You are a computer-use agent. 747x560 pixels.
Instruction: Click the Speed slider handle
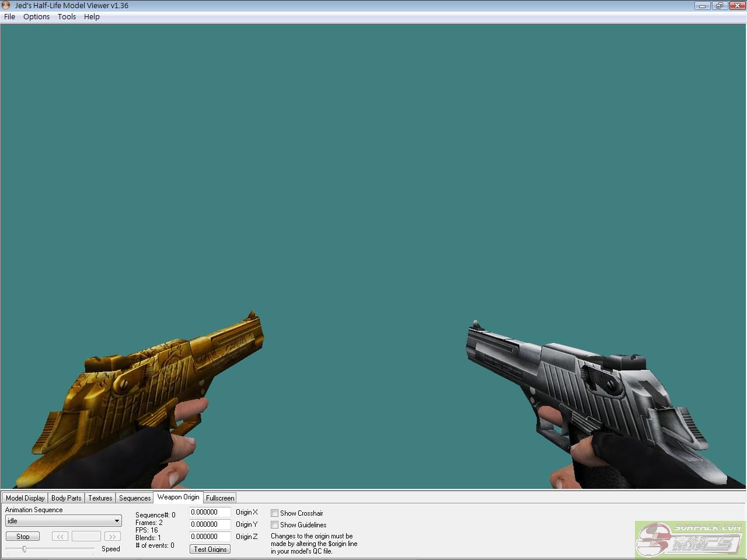pos(25,549)
